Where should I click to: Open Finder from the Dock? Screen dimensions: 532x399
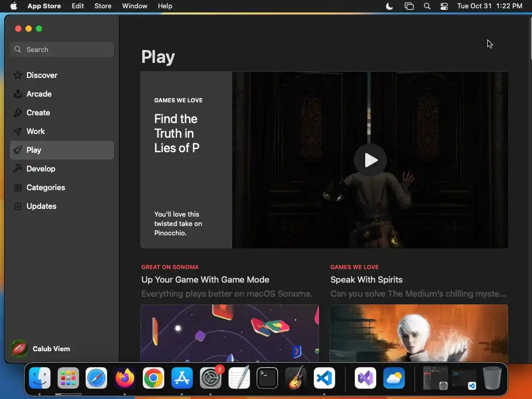pyautogui.click(x=39, y=378)
